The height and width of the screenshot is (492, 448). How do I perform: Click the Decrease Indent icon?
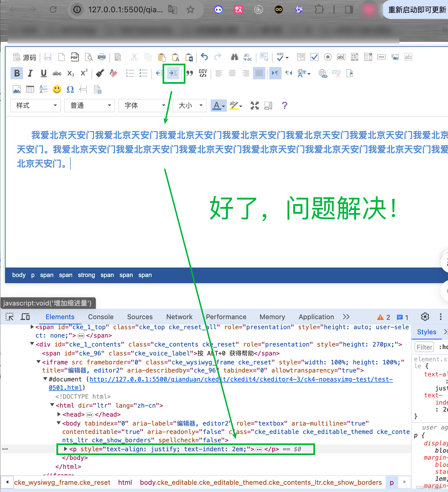[x=159, y=73]
